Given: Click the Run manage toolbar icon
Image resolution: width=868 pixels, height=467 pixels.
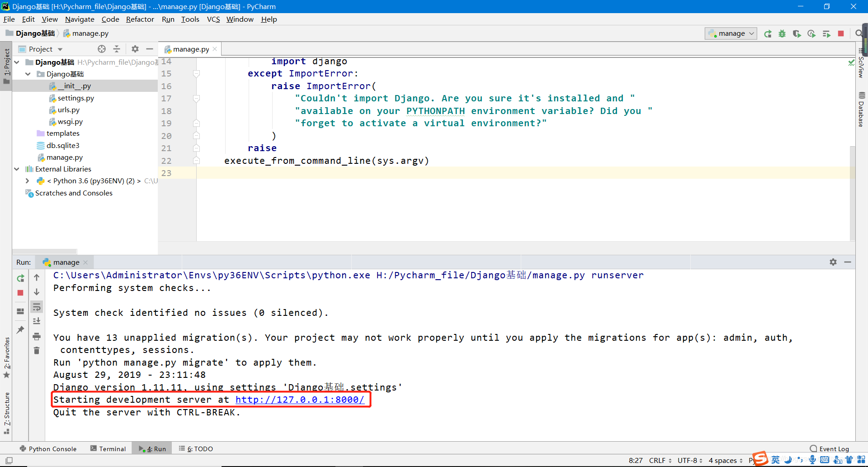Looking at the screenshot, I should (768, 33).
